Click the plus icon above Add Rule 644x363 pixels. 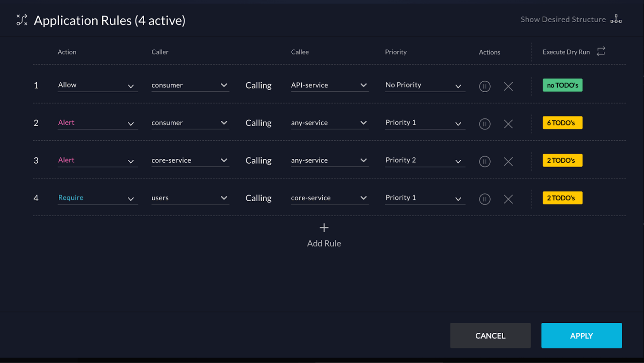point(324,228)
